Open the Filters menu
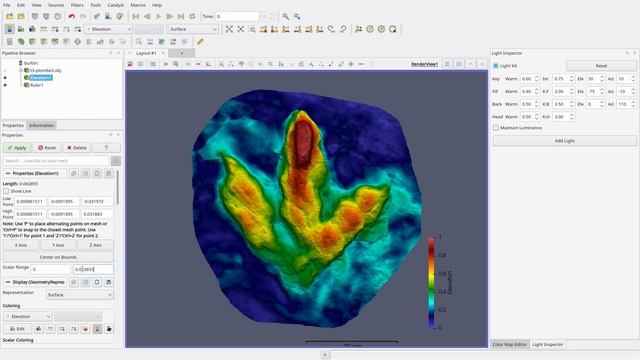This screenshot has height=360, width=640. 77,5
